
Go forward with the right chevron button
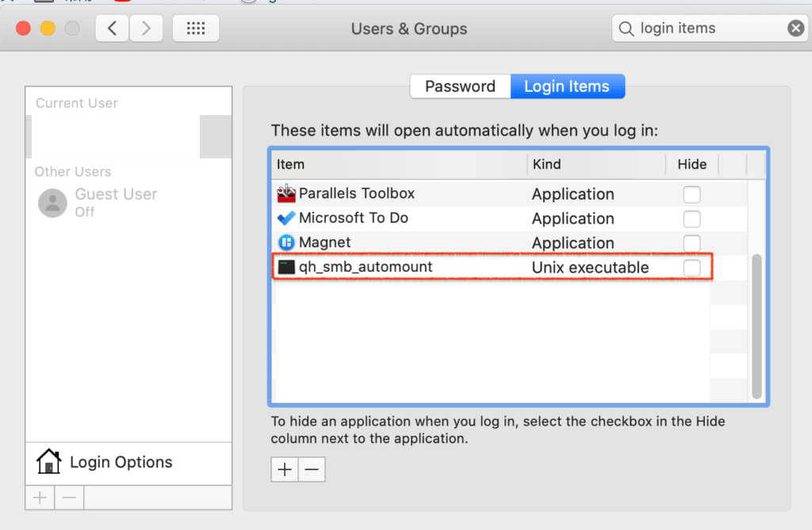pyautogui.click(x=146, y=28)
